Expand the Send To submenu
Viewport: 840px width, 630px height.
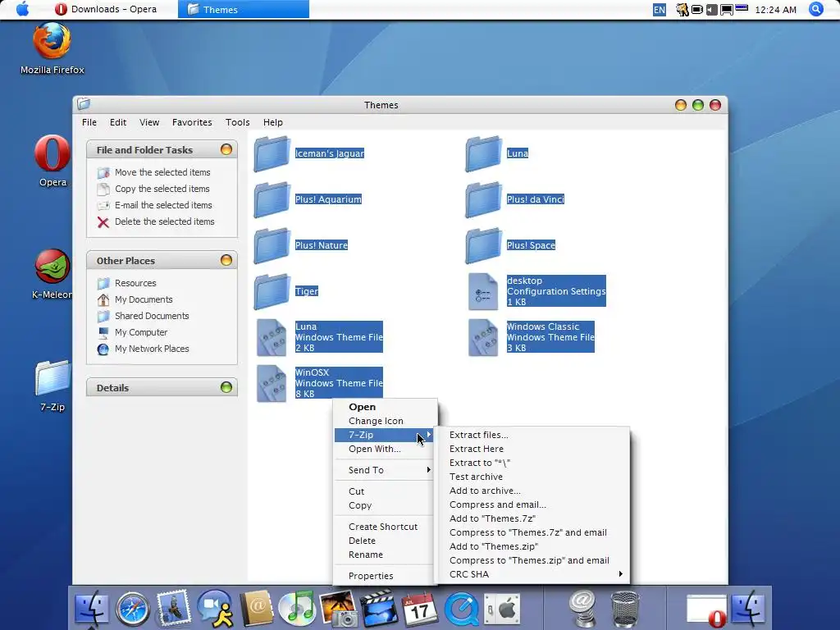click(x=384, y=470)
